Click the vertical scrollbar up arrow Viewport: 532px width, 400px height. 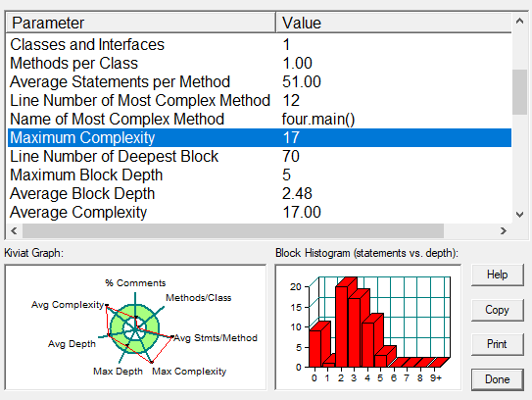point(519,21)
